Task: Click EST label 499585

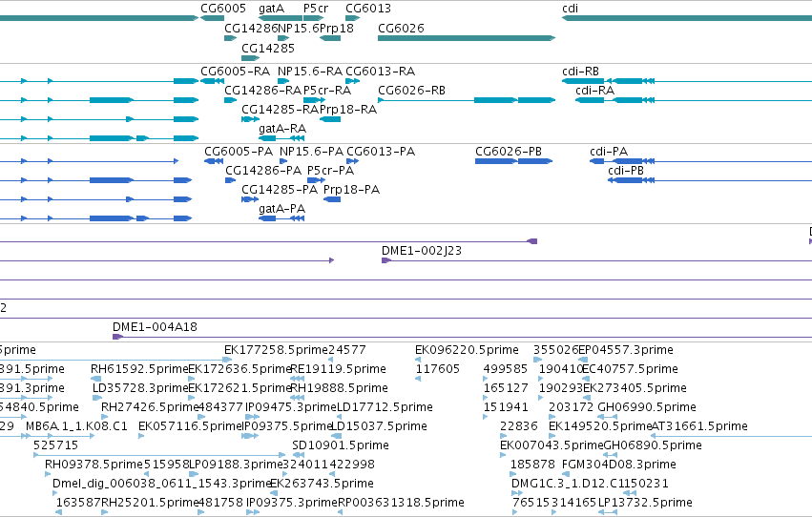Action: point(505,369)
